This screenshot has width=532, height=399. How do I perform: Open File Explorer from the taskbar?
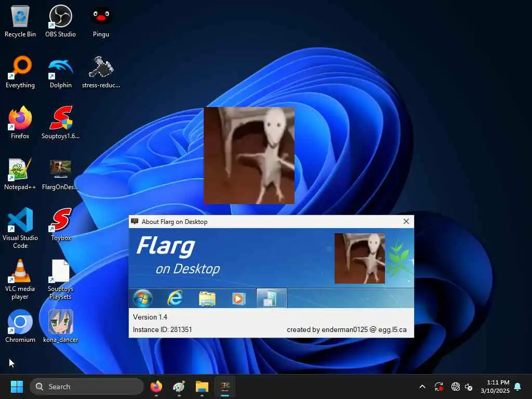[202, 387]
